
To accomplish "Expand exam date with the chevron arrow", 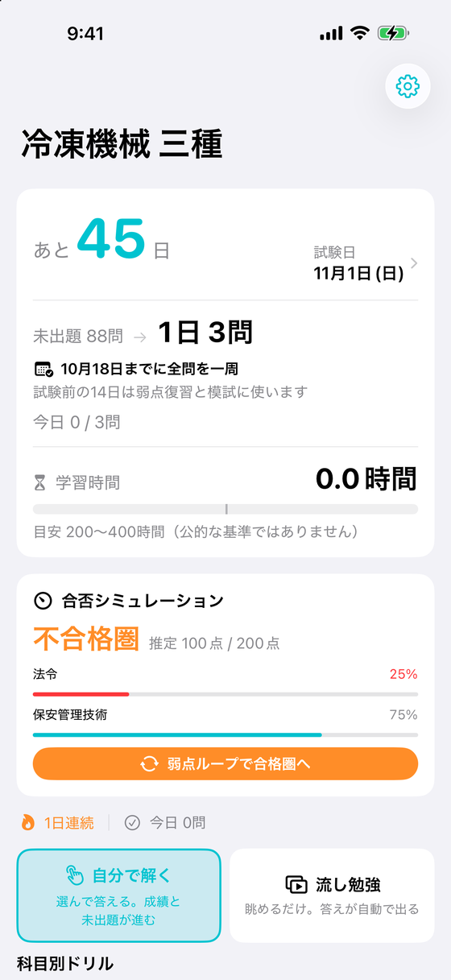I will (x=414, y=263).
